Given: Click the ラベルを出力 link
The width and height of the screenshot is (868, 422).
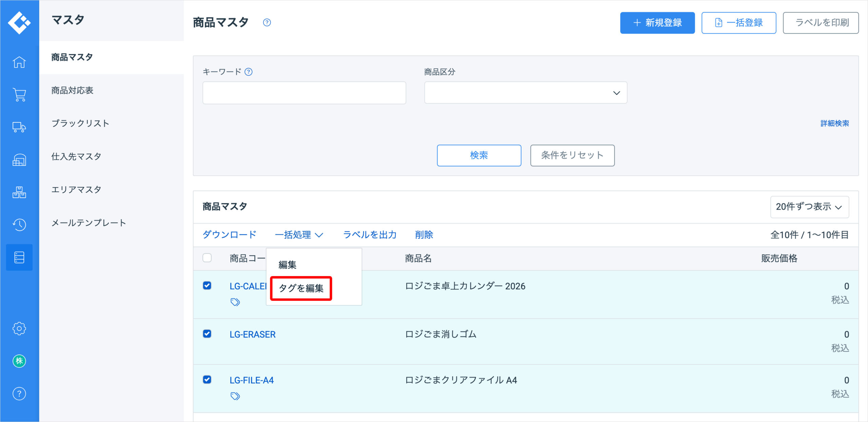Looking at the screenshot, I should coord(370,235).
